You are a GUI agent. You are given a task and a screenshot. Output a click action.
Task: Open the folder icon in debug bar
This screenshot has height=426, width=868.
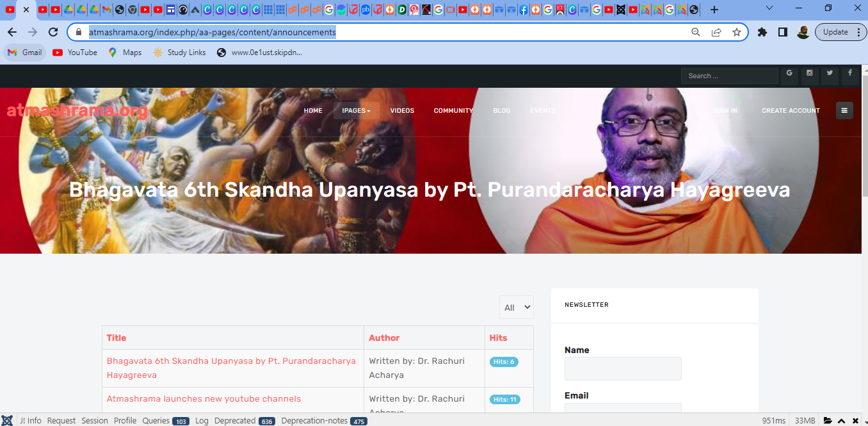(x=828, y=421)
